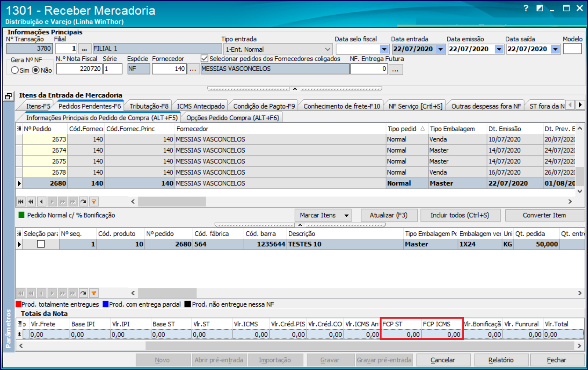Click the green Pedido Normal c/ % Bonificação legend swatch
The height and width of the screenshot is (370, 588).
(22, 215)
